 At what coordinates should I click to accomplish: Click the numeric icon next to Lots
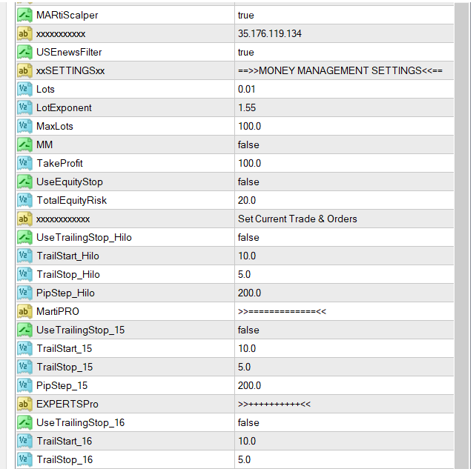click(x=24, y=89)
